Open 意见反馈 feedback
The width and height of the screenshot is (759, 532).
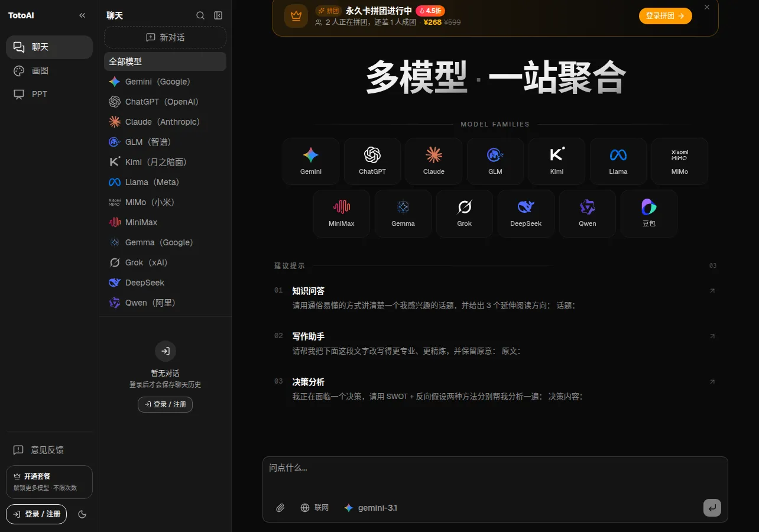(49, 450)
